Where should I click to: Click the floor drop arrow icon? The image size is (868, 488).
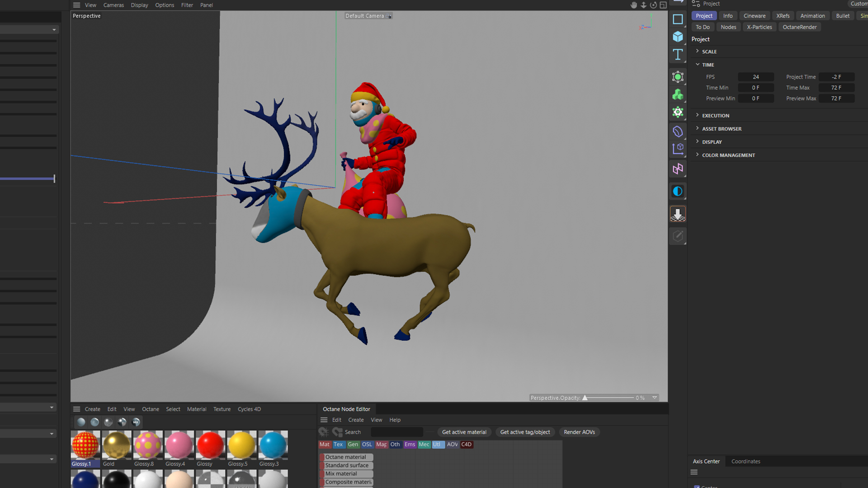click(x=677, y=214)
